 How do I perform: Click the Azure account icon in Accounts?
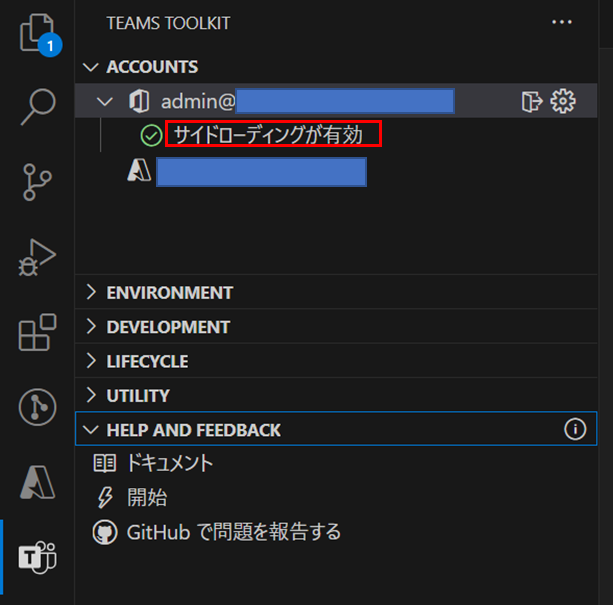point(139,171)
